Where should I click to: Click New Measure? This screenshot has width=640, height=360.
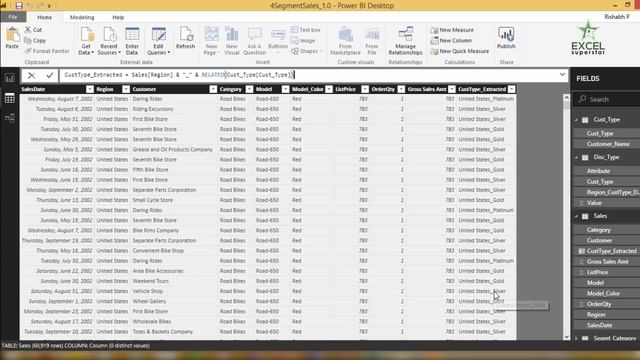click(452, 30)
